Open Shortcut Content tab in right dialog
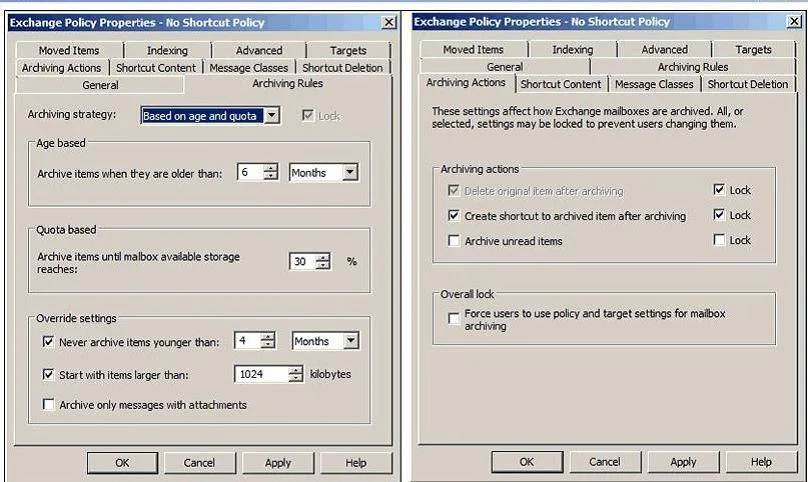Viewport: 808px width, 482px height. tap(561, 84)
